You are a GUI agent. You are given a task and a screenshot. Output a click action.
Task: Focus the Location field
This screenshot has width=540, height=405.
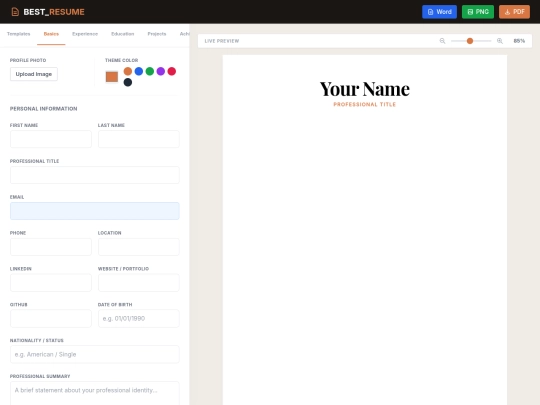point(139,247)
